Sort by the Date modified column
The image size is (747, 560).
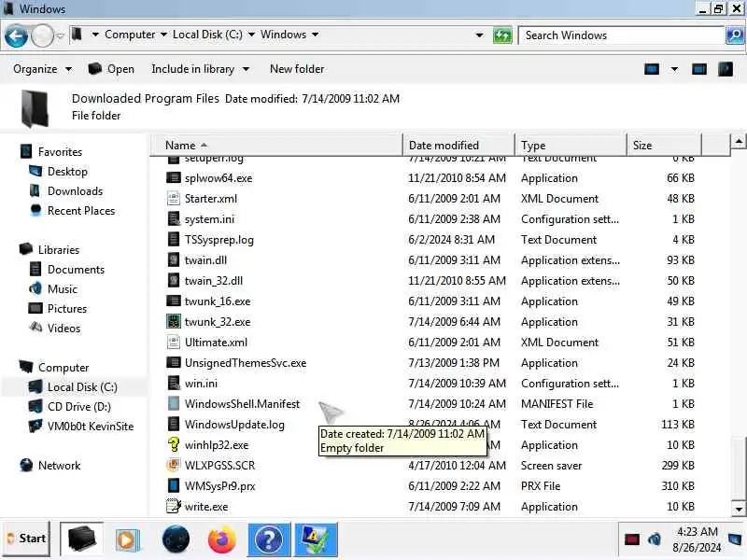pyautogui.click(x=458, y=146)
